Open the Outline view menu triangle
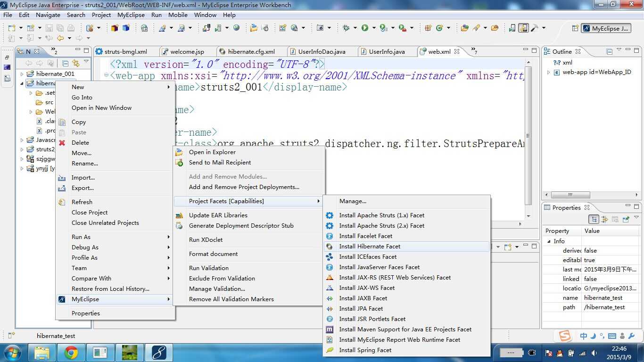 pyautogui.click(x=619, y=50)
